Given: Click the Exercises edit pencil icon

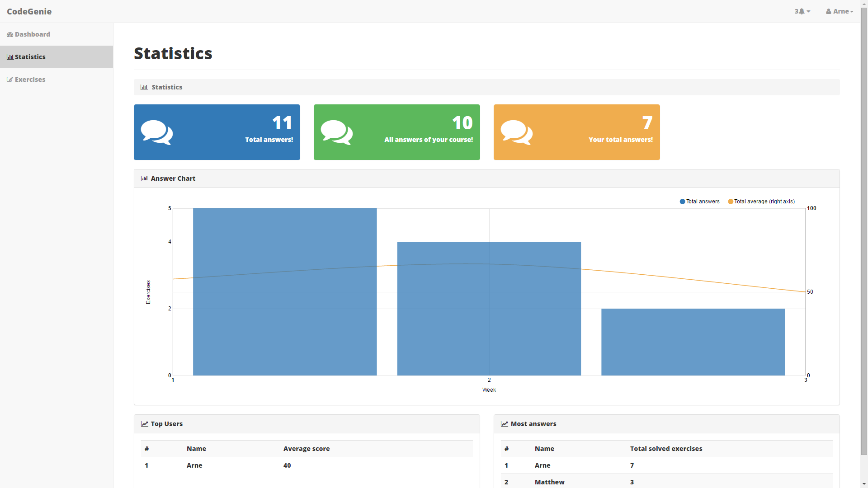Looking at the screenshot, I should tap(10, 80).
